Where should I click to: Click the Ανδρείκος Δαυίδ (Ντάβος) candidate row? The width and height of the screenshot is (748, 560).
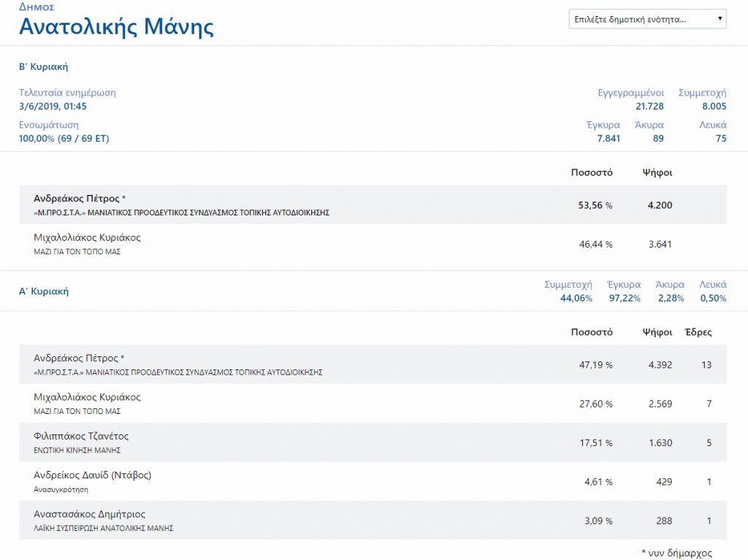coord(373,481)
